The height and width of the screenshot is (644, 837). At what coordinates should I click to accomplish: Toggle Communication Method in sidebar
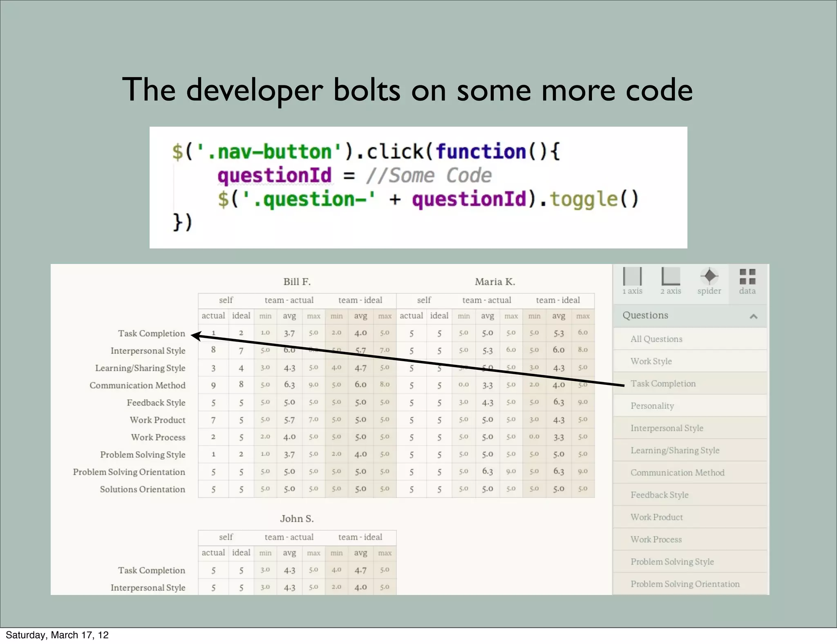(x=690, y=472)
